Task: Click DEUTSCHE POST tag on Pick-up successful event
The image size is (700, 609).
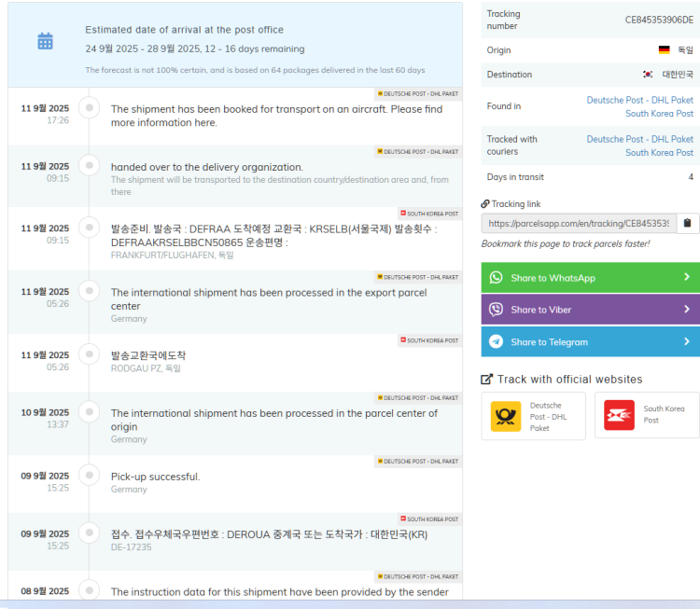Action: click(418, 462)
